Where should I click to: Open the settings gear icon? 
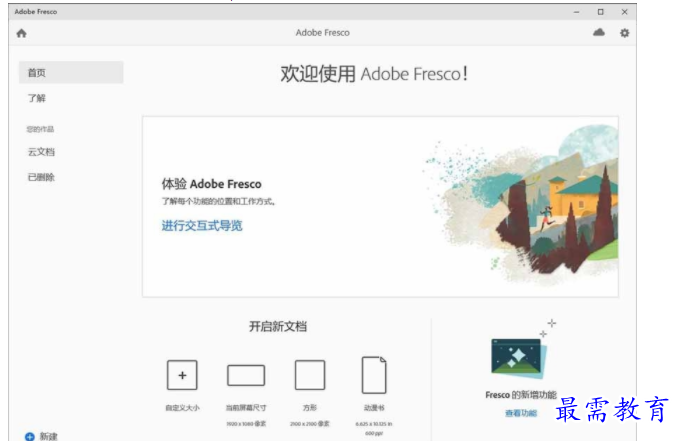click(624, 33)
